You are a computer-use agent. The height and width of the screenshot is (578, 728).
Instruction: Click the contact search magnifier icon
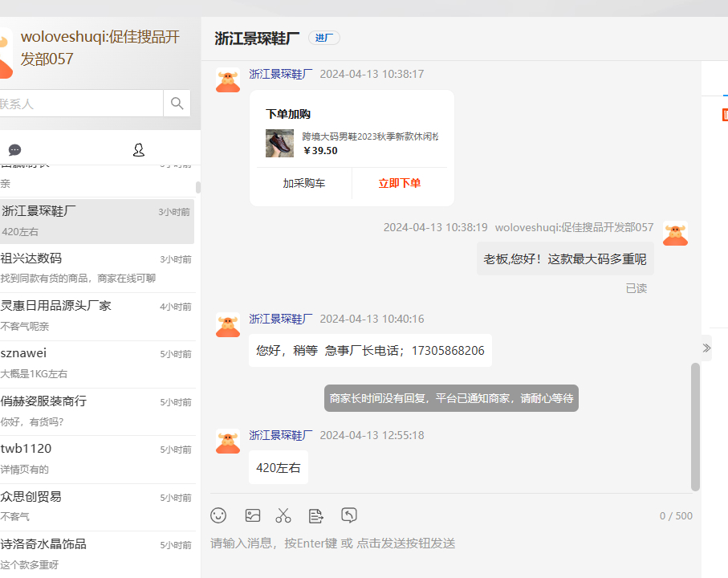177,104
